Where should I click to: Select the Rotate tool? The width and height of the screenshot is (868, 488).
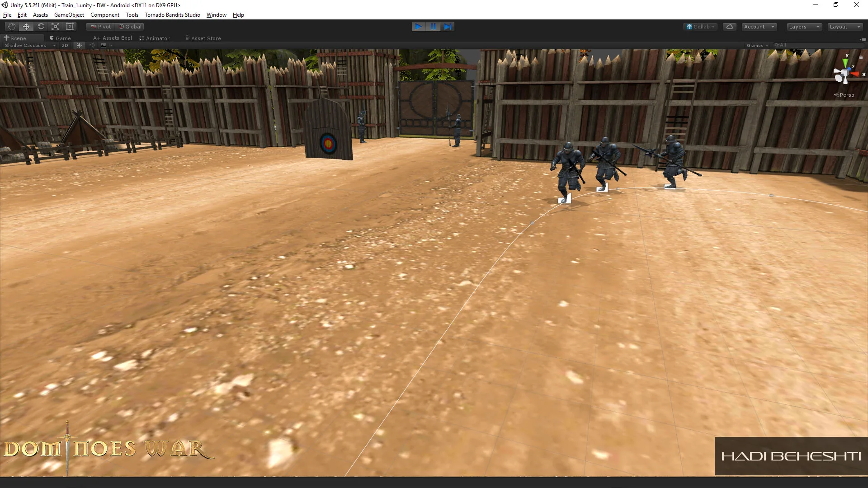coord(41,27)
